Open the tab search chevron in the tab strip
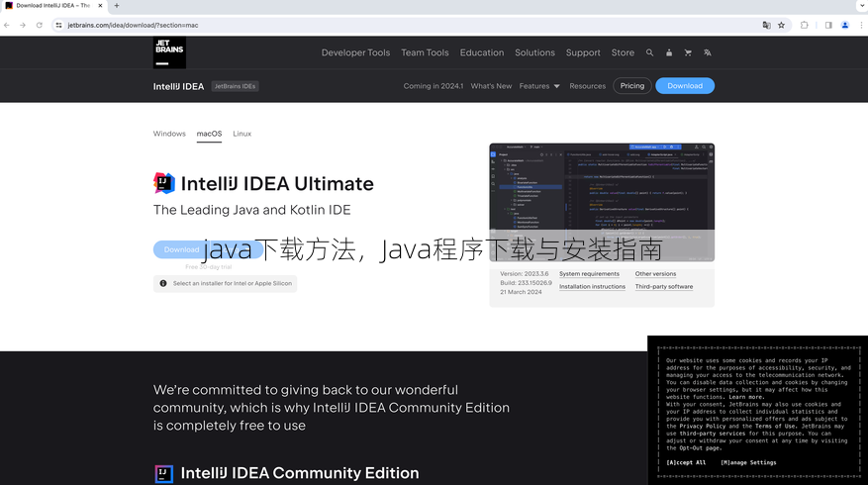 (x=862, y=6)
